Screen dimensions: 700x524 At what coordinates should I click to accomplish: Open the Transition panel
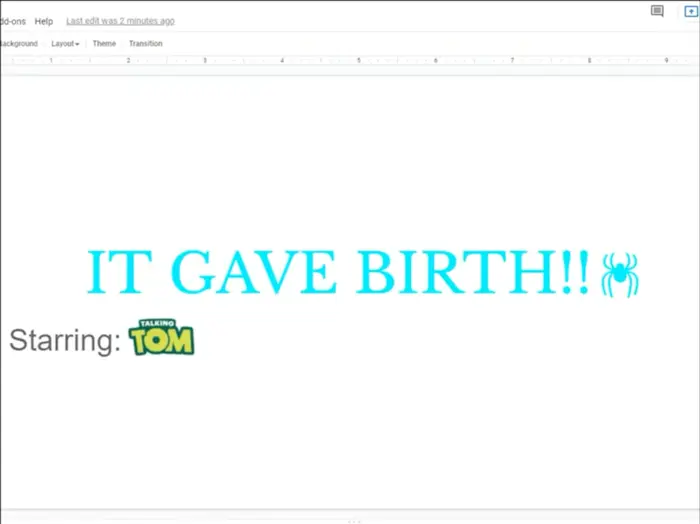(x=146, y=43)
